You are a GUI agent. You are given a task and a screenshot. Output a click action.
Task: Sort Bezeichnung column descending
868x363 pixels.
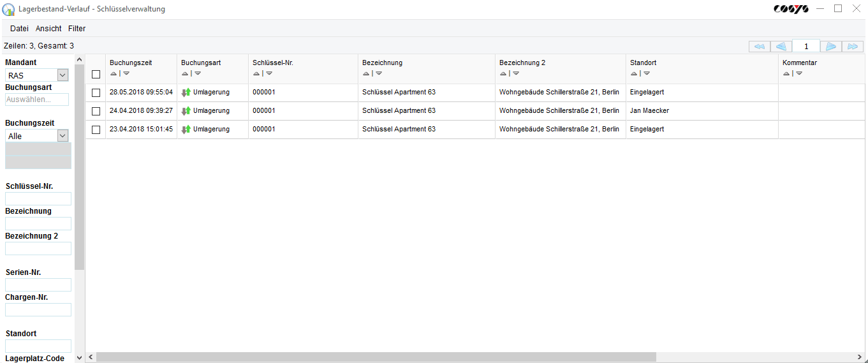pos(378,73)
